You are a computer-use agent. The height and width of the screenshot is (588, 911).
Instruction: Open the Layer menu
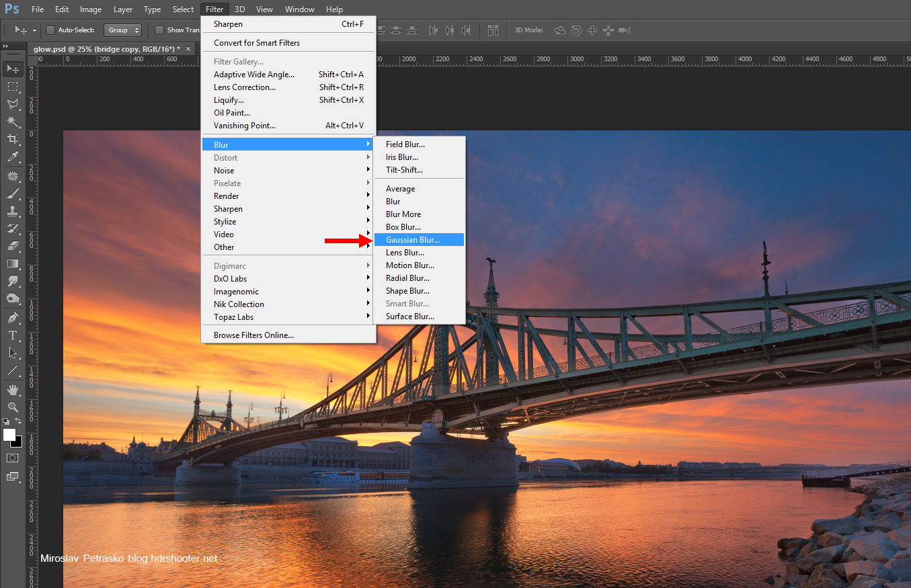point(123,9)
